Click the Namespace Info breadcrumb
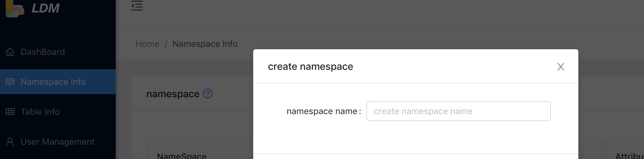The height and width of the screenshot is (159, 644). pos(205,44)
